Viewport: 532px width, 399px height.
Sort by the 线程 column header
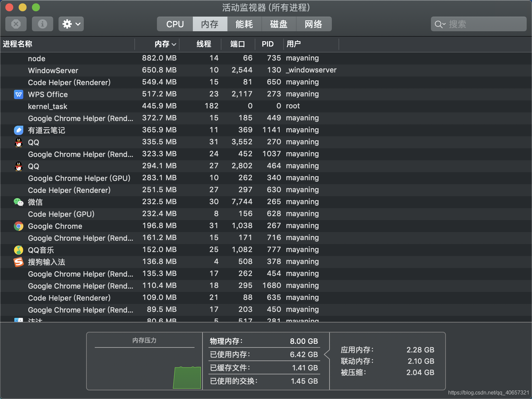click(200, 44)
